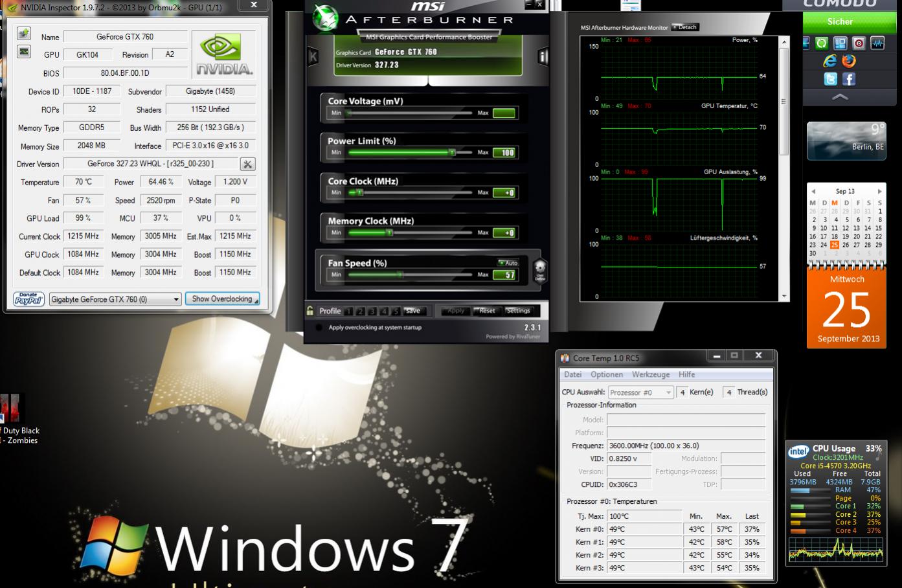Click the Apply button in Afterburner
Screen dimensions: 902x588
[456, 311]
